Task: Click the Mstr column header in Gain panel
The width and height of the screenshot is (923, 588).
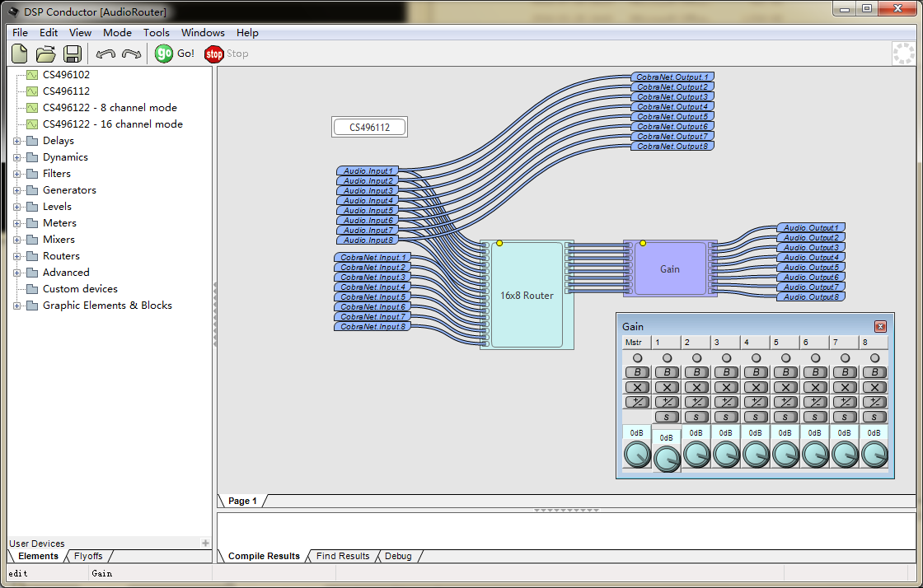Action: point(635,343)
